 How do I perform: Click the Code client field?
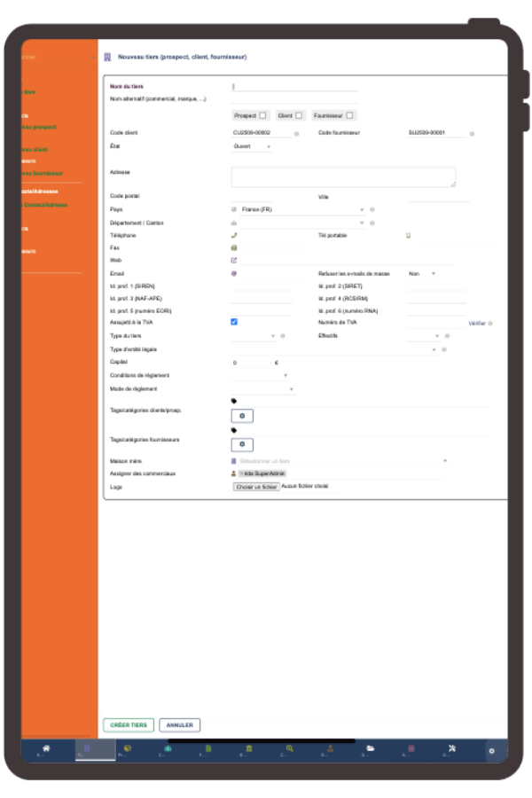[x=262, y=133]
